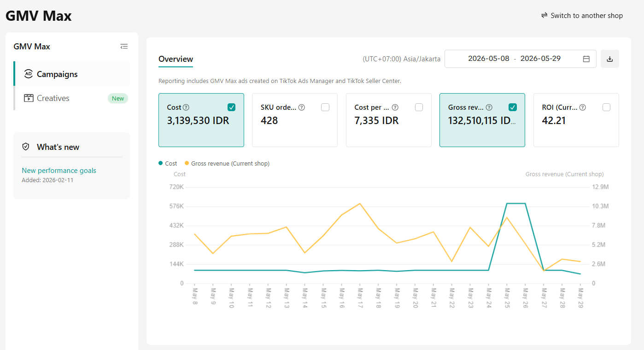Open the Campaigns section

pos(72,74)
